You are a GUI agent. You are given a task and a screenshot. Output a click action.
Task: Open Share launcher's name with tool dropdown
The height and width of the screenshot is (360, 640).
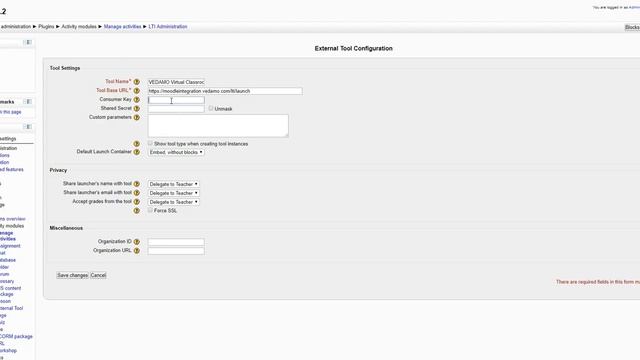click(173, 184)
